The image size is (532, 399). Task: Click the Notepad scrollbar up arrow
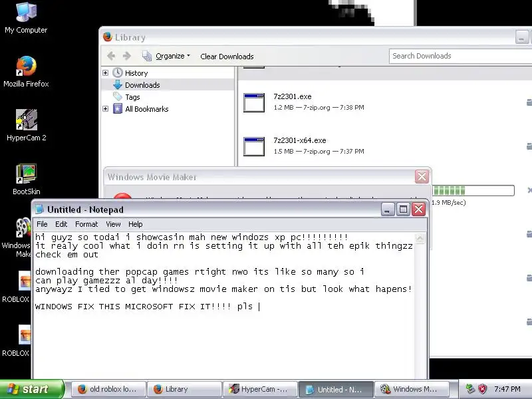click(x=420, y=238)
